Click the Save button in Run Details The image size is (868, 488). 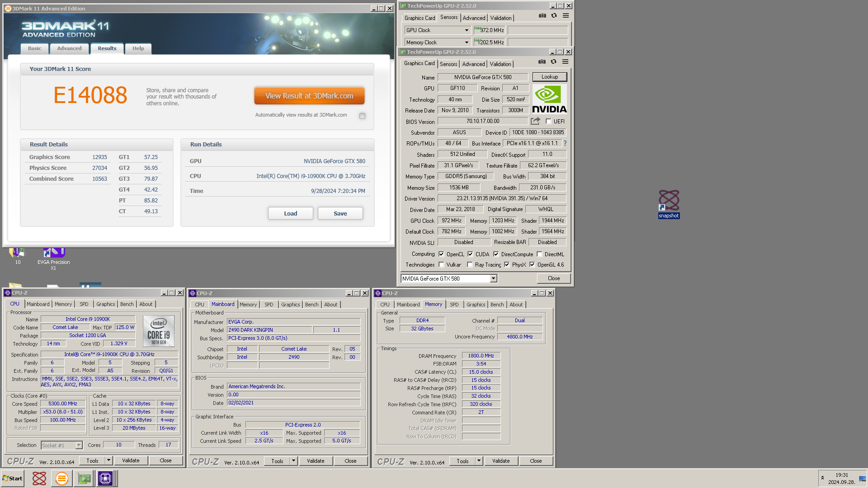click(340, 213)
